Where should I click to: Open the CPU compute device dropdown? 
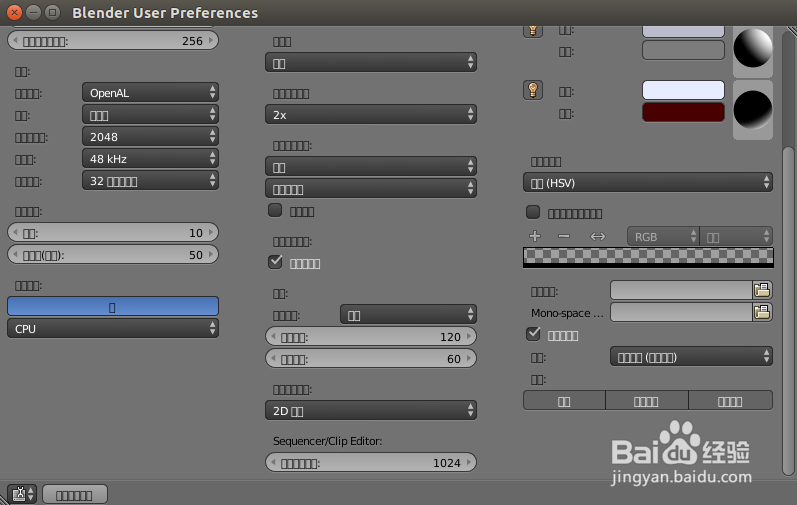click(x=113, y=329)
